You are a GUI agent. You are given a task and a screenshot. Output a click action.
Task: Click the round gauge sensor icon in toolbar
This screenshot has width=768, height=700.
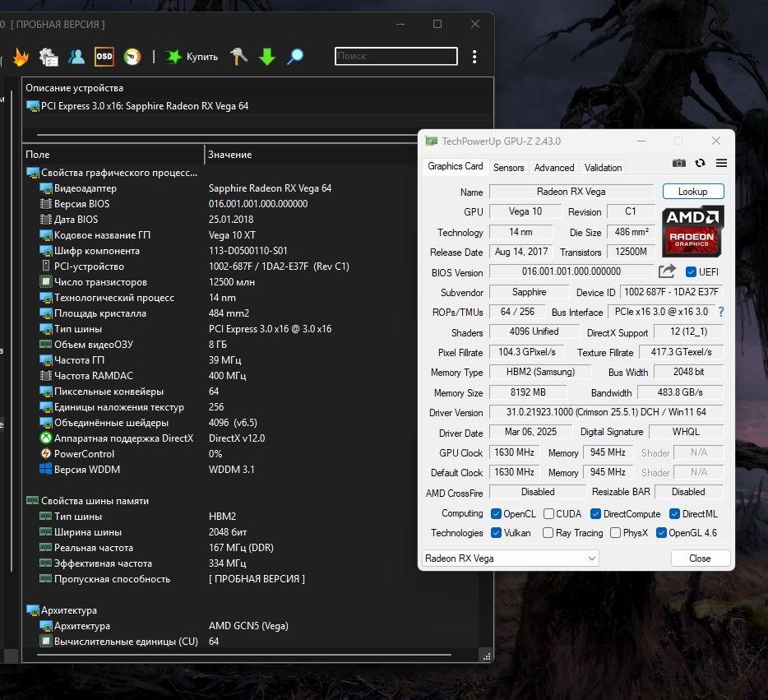click(x=132, y=57)
